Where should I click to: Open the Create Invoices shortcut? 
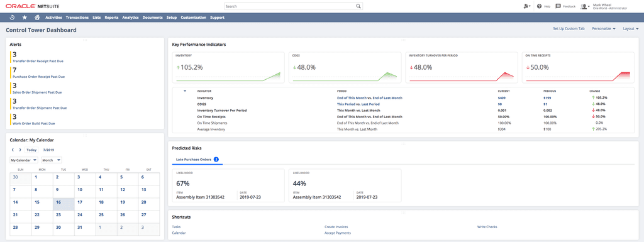tap(336, 226)
